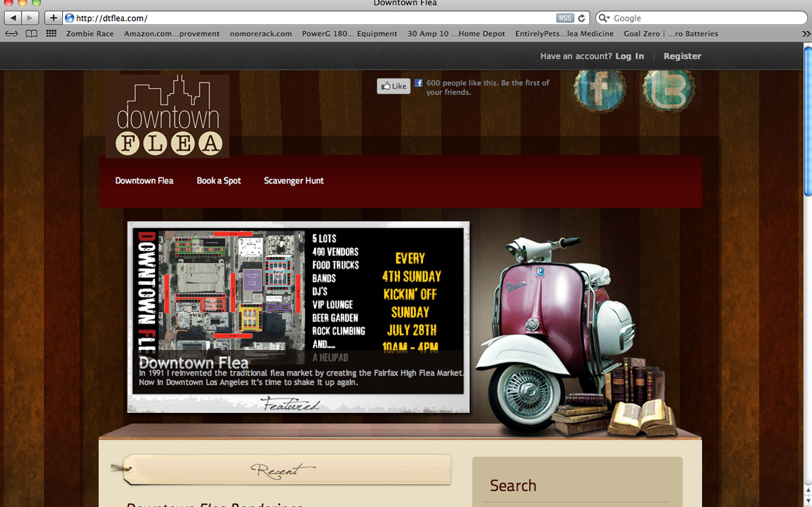
Task: Open Book a Spot menu item
Action: tap(219, 181)
